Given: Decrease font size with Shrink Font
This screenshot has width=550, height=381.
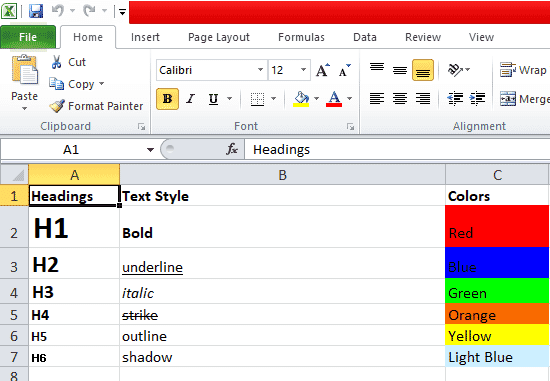Looking at the screenshot, I should click(x=344, y=70).
